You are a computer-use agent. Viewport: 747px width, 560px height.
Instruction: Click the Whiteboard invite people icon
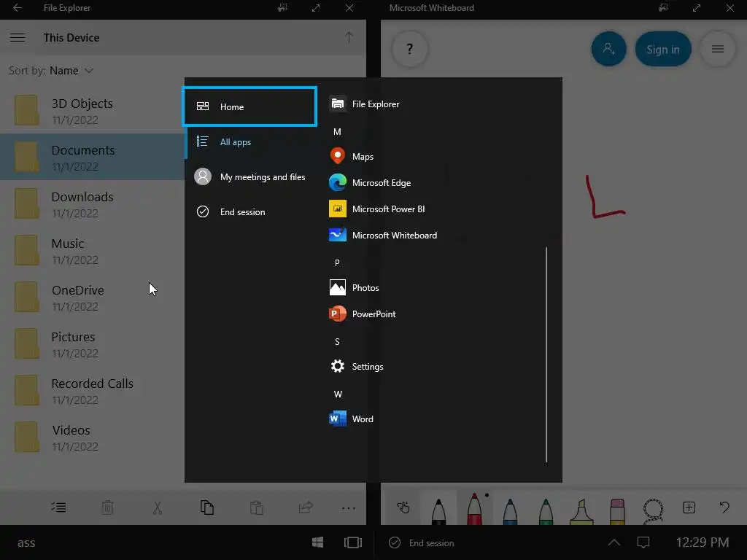(608, 49)
